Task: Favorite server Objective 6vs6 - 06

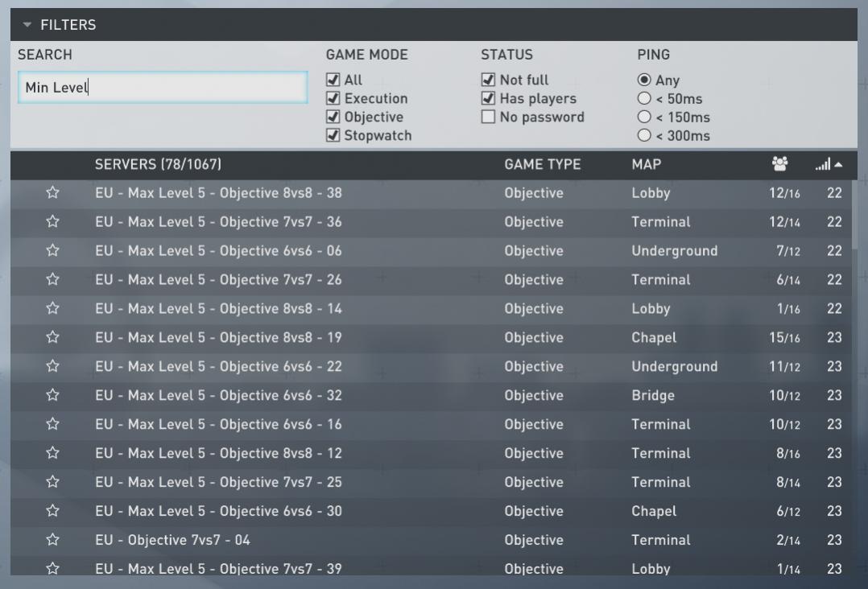Action: pos(53,251)
